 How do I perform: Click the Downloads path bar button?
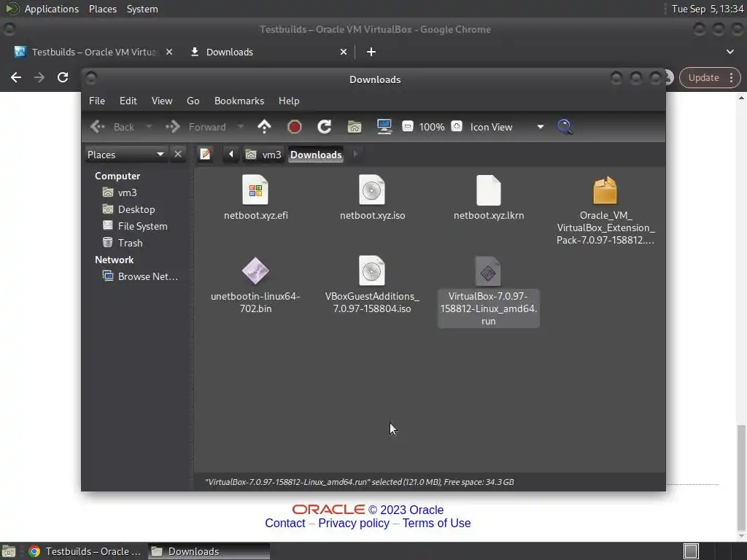point(316,155)
